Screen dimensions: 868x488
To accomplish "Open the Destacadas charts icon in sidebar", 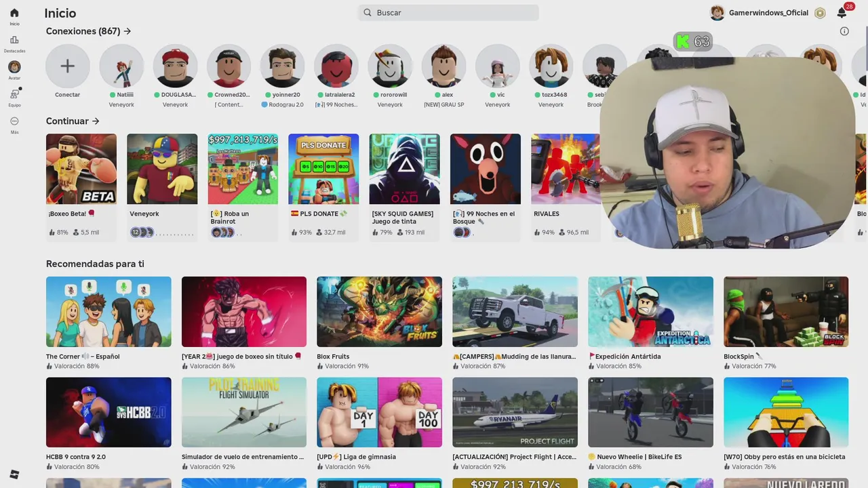I will (x=14, y=40).
